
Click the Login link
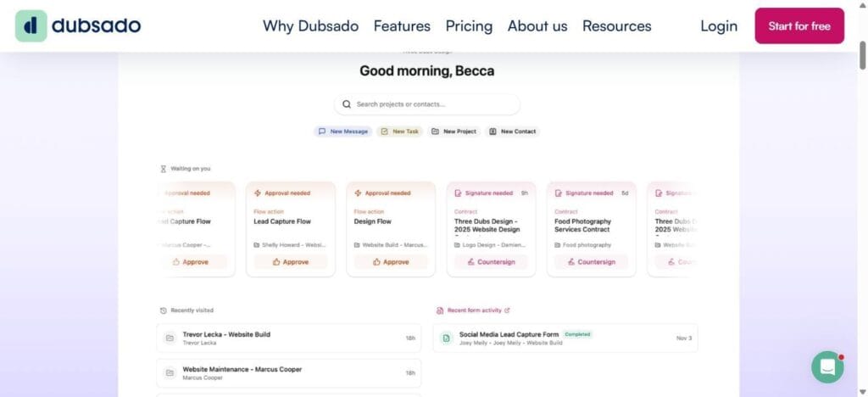point(719,26)
